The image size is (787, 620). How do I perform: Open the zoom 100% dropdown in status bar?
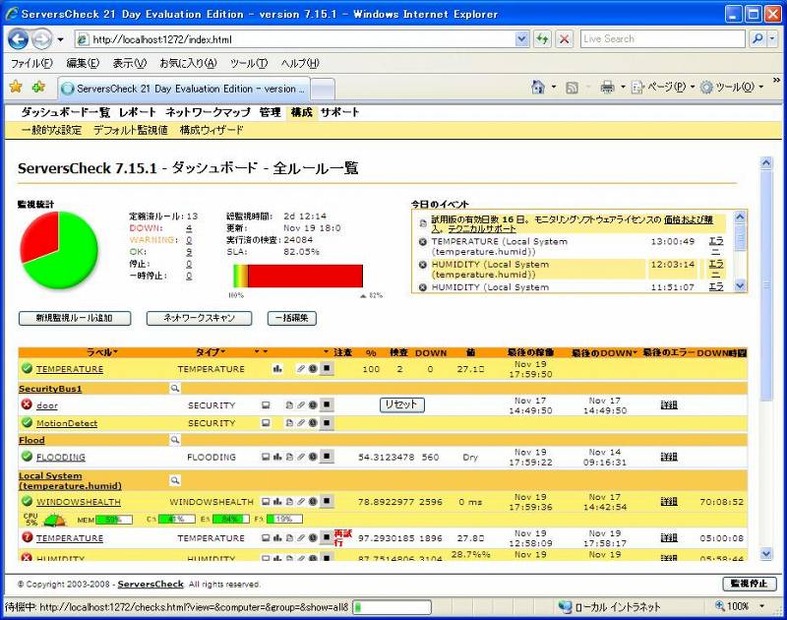(x=762, y=606)
